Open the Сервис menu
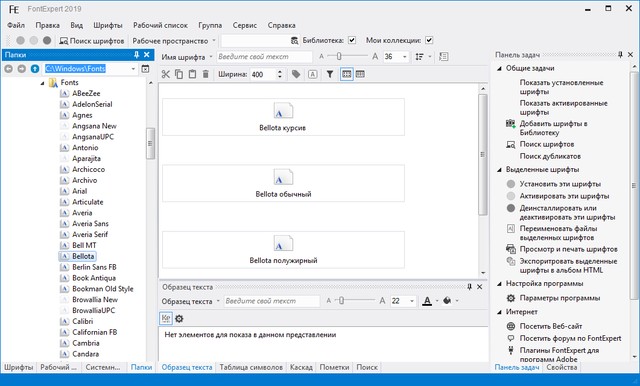640x386 pixels. [x=245, y=25]
